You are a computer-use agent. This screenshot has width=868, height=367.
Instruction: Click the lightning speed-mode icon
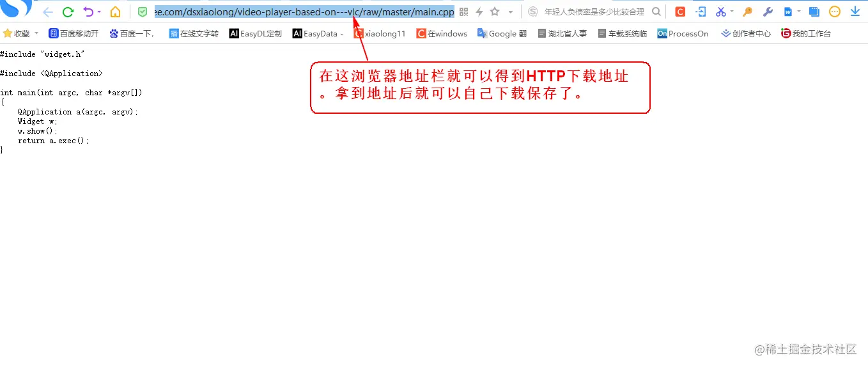[479, 12]
